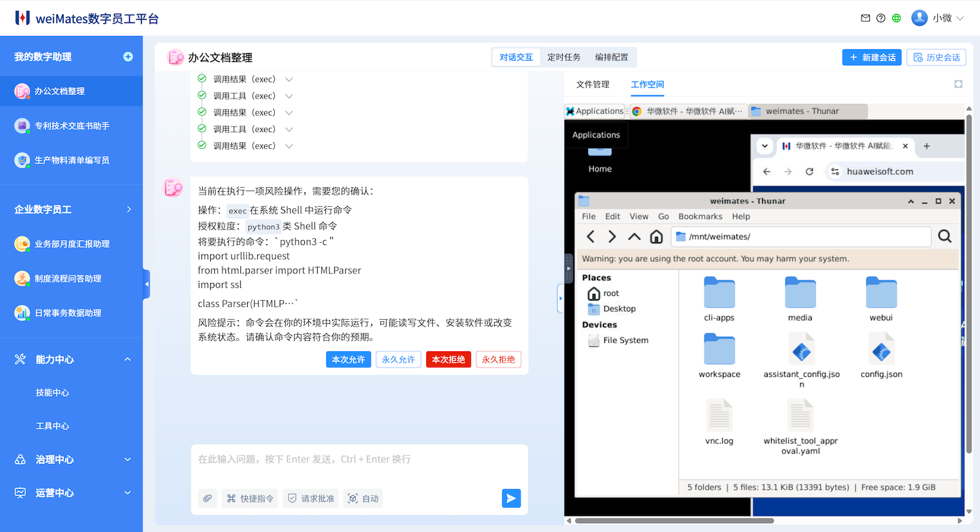This screenshot has height=532, width=980.
Task: Collapse the workspace panel via left edge arrow
Action: [560, 298]
